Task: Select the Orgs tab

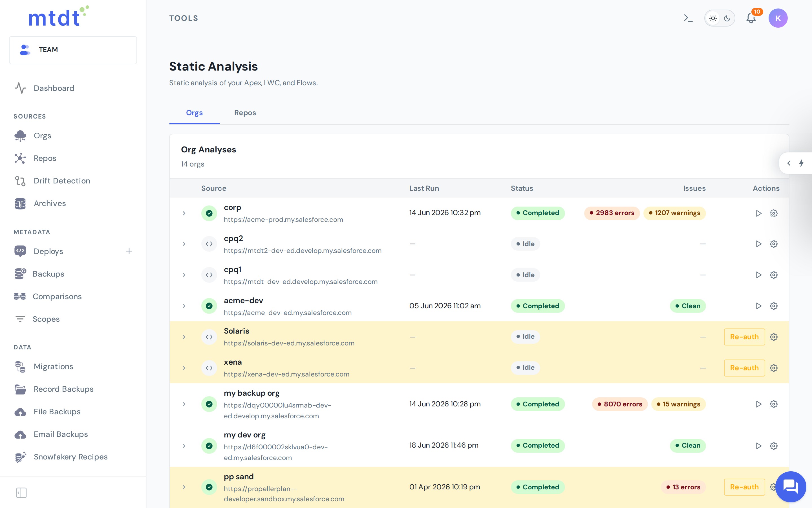Action: click(x=194, y=113)
